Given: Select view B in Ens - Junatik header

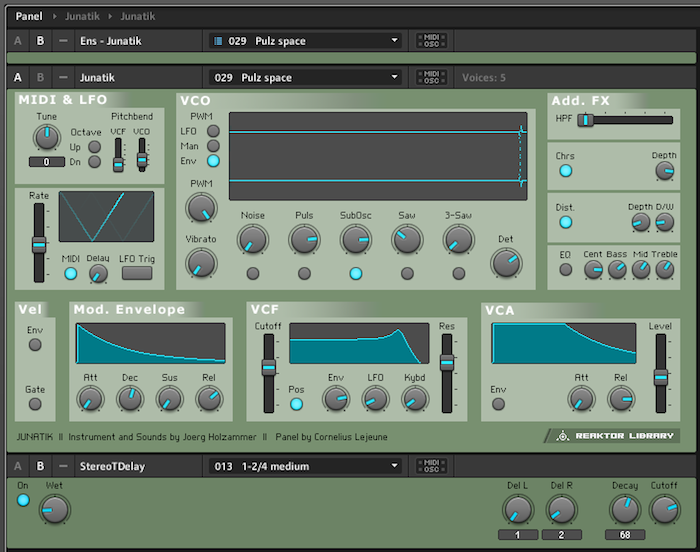Looking at the screenshot, I should click(x=40, y=41).
